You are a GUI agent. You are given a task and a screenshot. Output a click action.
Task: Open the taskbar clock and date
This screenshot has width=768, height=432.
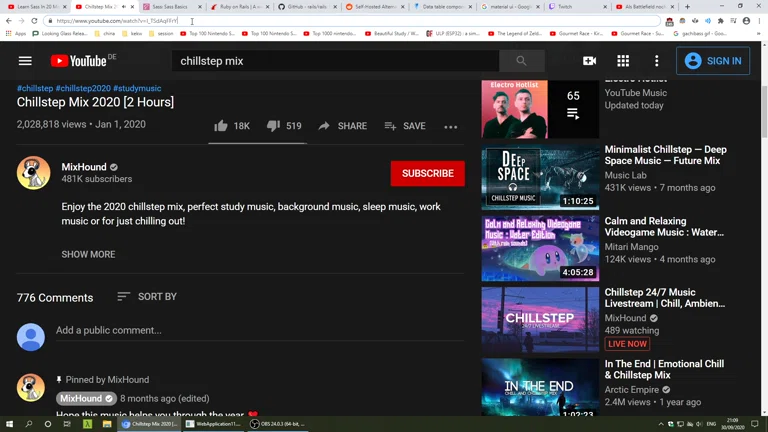[732, 424]
